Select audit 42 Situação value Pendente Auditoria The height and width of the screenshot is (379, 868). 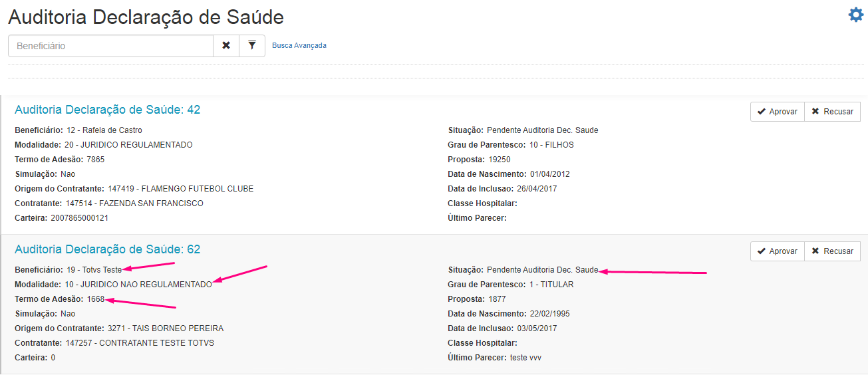point(543,130)
